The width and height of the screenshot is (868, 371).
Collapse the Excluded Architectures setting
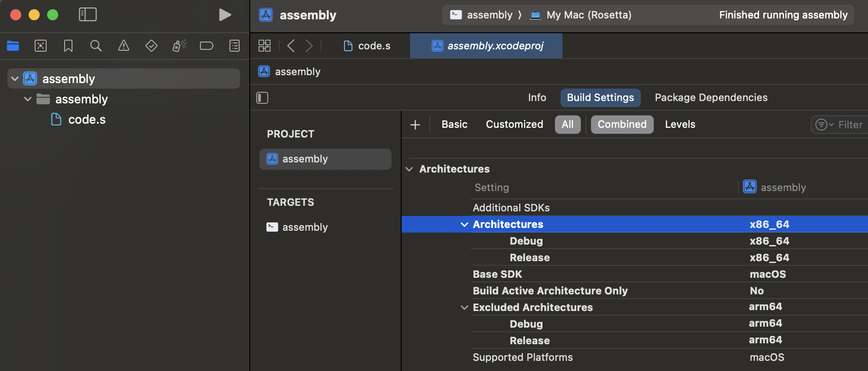tap(464, 307)
